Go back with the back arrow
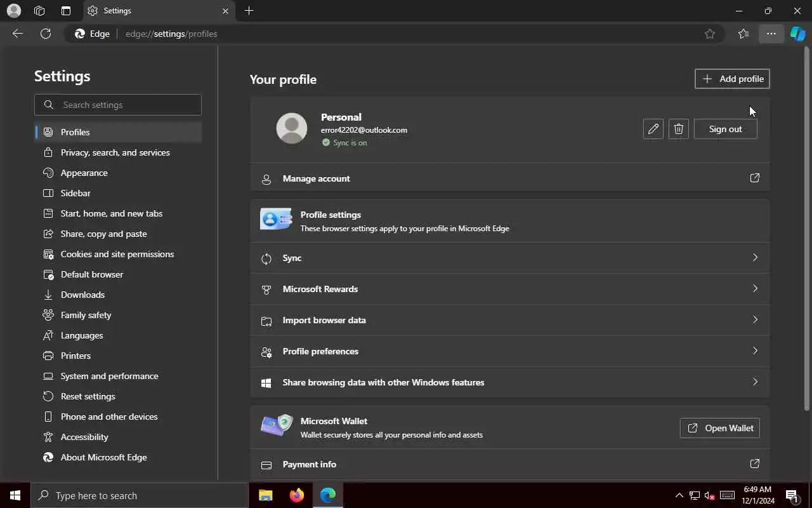Screen dimensions: 812x508 [x=18, y=34]
